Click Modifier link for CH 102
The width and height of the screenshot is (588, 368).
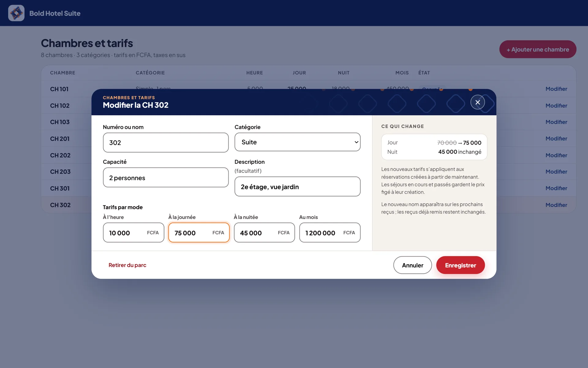point(556,105)
